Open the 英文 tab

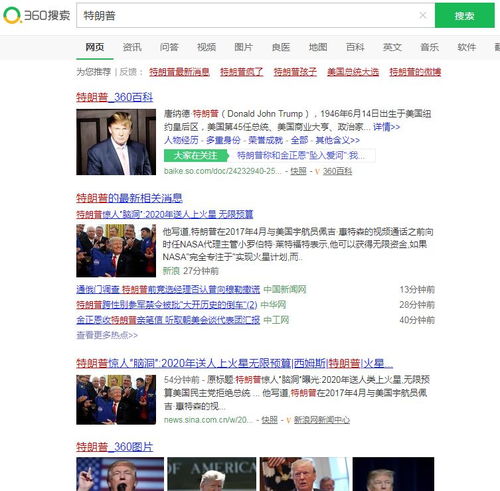392,47
